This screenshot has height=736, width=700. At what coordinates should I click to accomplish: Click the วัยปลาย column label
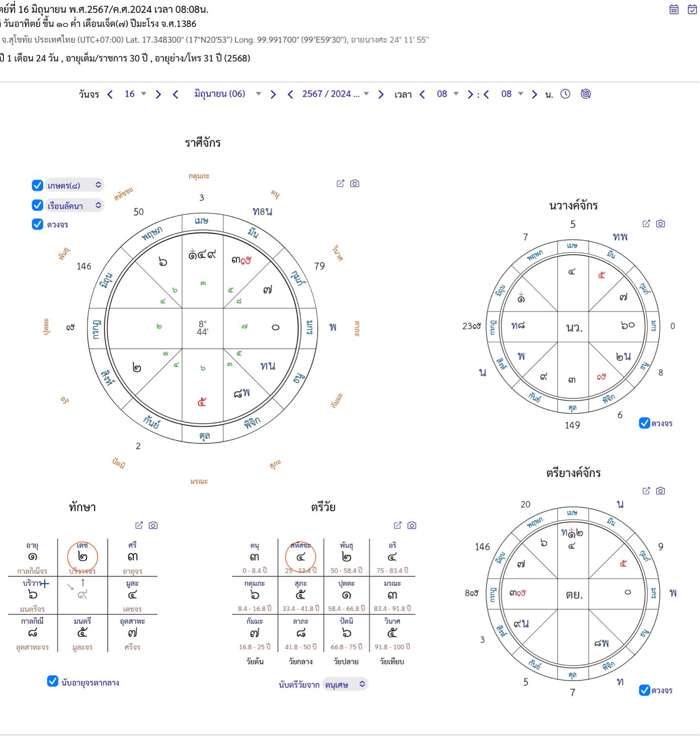(x=346, y=661)
